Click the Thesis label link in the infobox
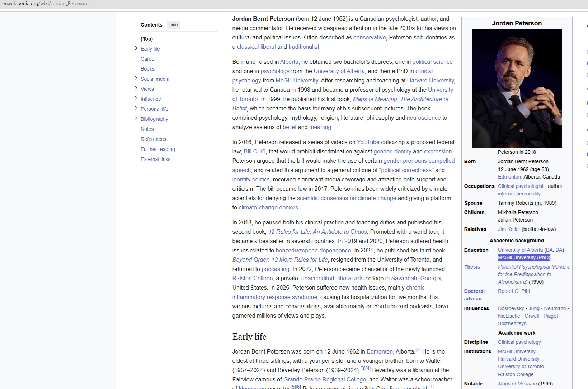The image size is (588, 389). point(472,267)
